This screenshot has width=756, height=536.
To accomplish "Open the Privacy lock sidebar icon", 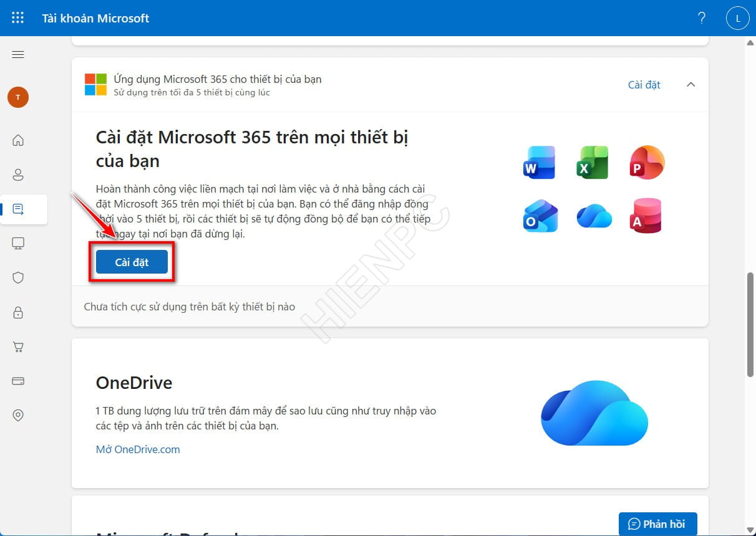I will (x=18, y=312).
